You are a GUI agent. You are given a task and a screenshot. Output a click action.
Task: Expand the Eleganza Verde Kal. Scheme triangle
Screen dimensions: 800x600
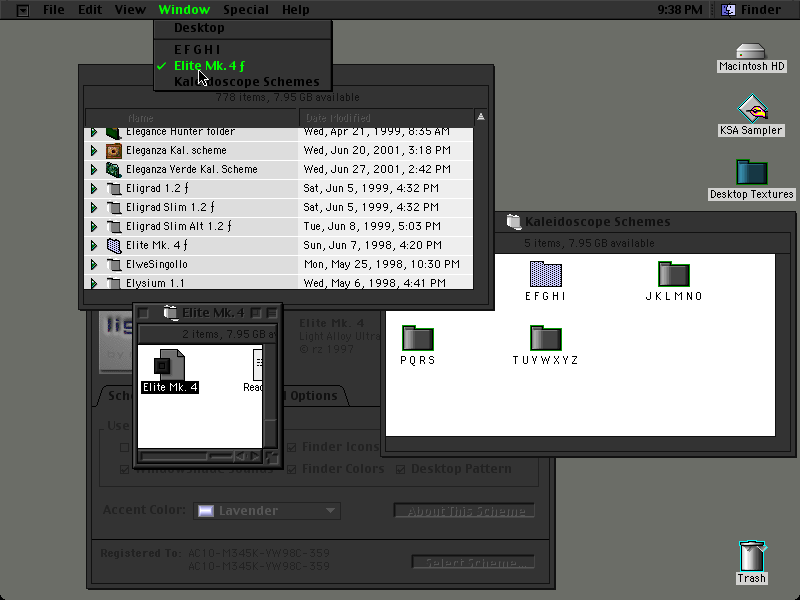tap(94, 169)
